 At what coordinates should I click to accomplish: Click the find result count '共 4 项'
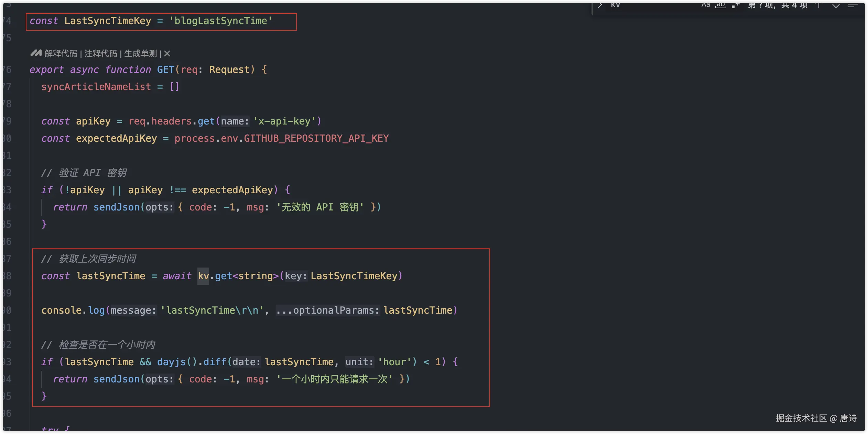(794, 5)
